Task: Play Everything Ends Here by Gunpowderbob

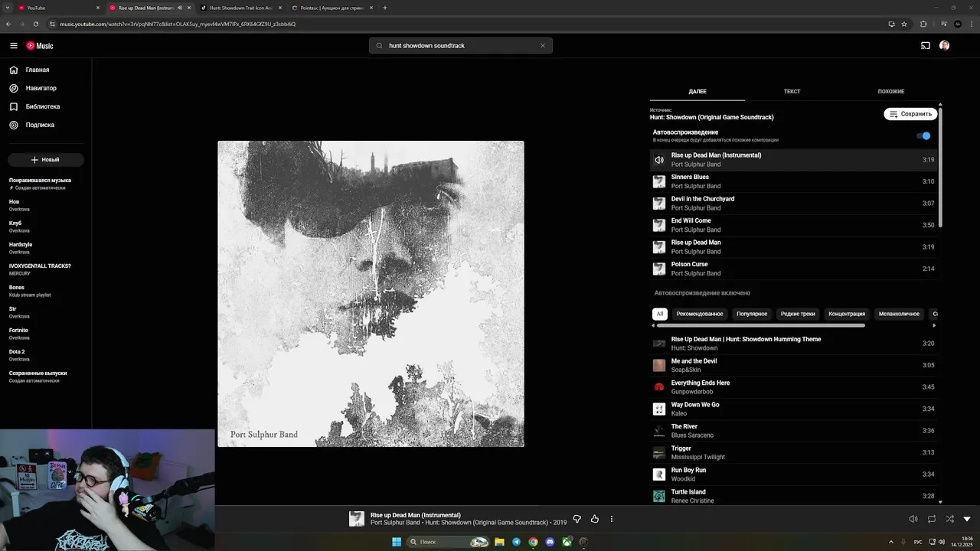Action: [x=794, y=387]
